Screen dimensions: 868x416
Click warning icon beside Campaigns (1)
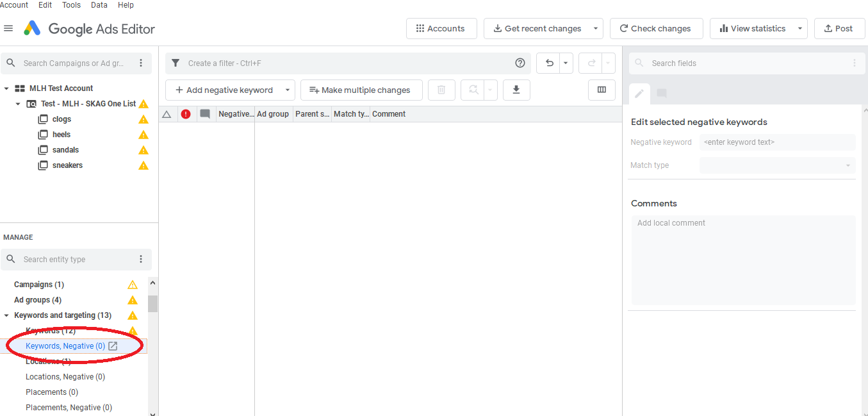(133, 285)
